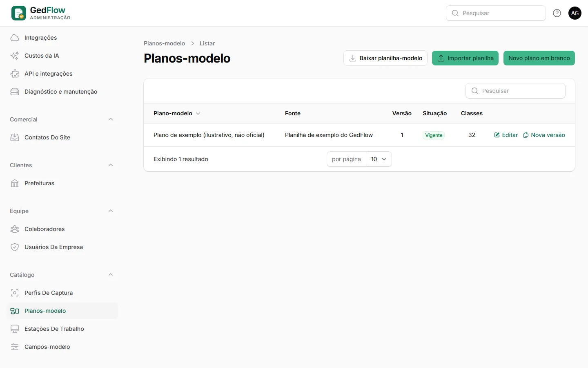Click the Colaboradores people icon
This screenshot has width=588, height=368.
[x=15, y=229]
